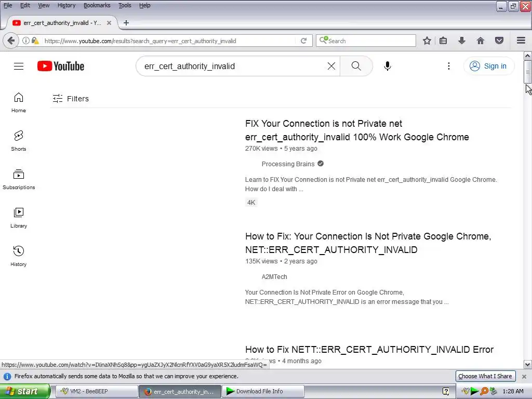Open video "How to Fix: Your Connection Is Not Private"
This screenshot has height=399, width=532.
368,243
